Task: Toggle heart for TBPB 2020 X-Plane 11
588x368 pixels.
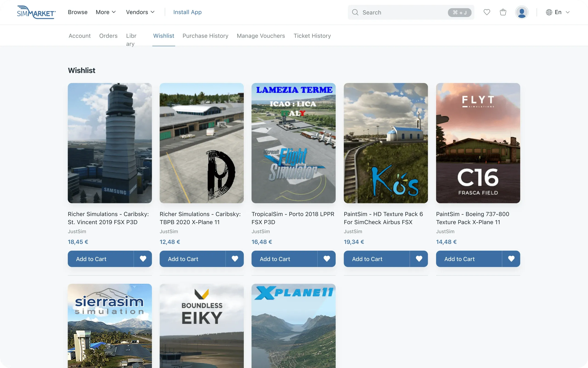Action: pyautogui.click(x=235, y=259)
